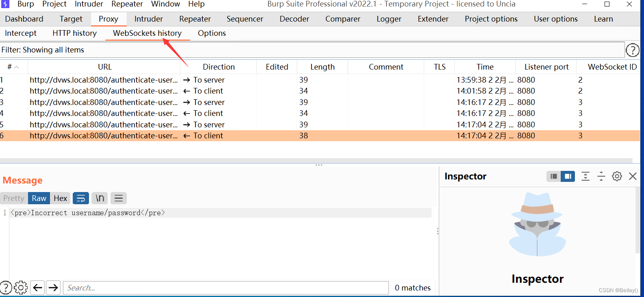The height and width of the screenshot is (297, 644).
Task: Open the Help menu
Action: pos(196,4)
